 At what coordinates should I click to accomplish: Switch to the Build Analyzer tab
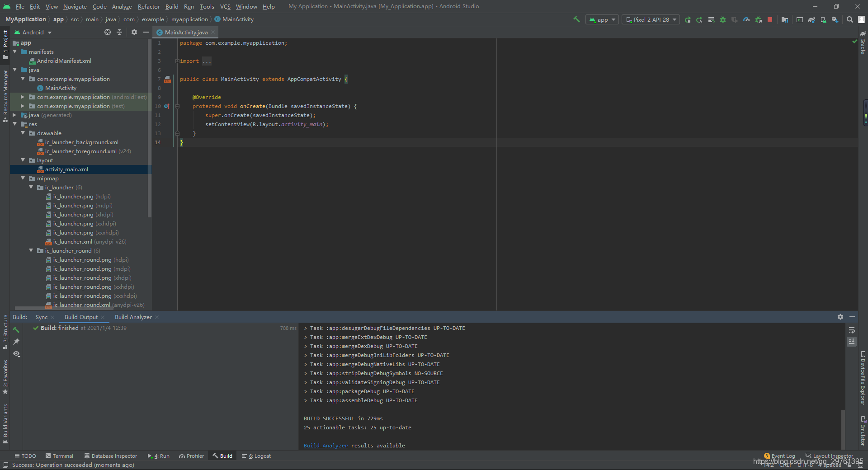(133, 317)
